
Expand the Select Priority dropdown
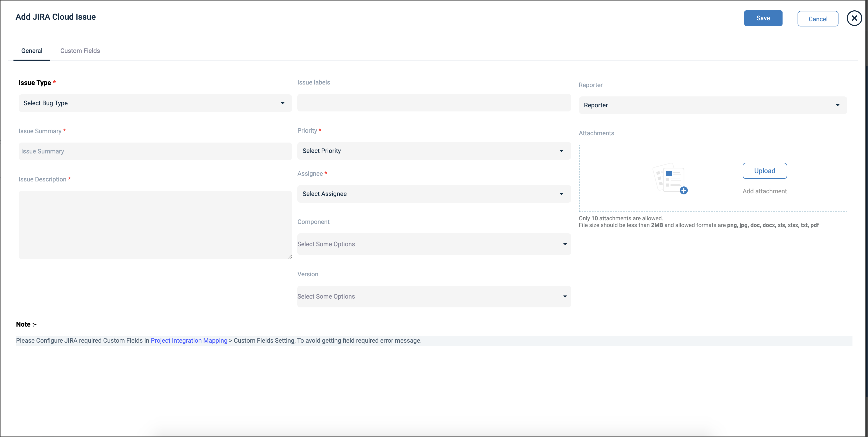(434, 151)
